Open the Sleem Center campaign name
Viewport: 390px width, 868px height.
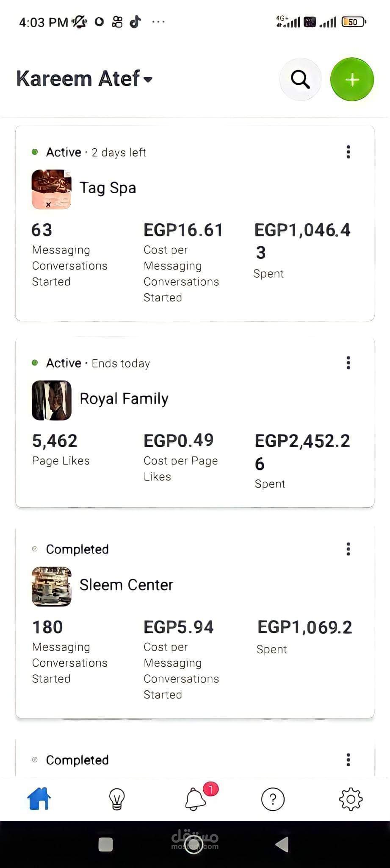[x=126, y=585]
